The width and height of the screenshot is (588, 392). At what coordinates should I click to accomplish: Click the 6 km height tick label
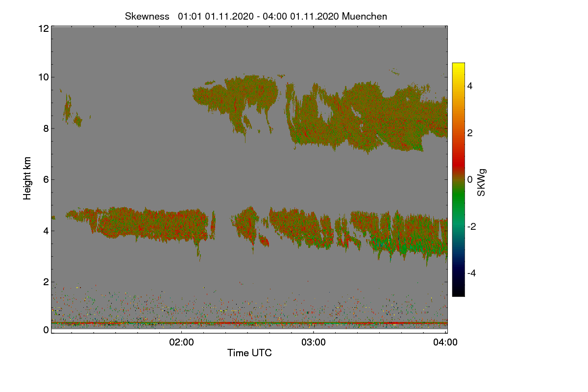point(45,179)
